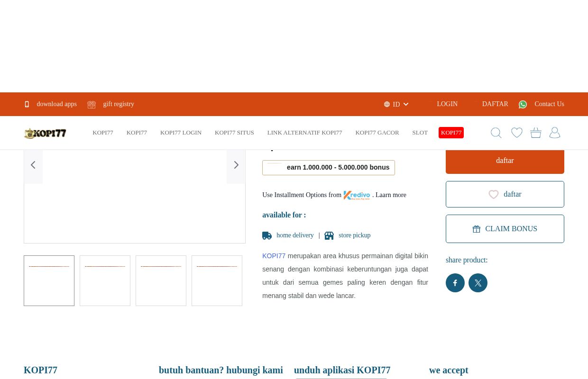Click DAFTAR in the top bar

point(495,104)
